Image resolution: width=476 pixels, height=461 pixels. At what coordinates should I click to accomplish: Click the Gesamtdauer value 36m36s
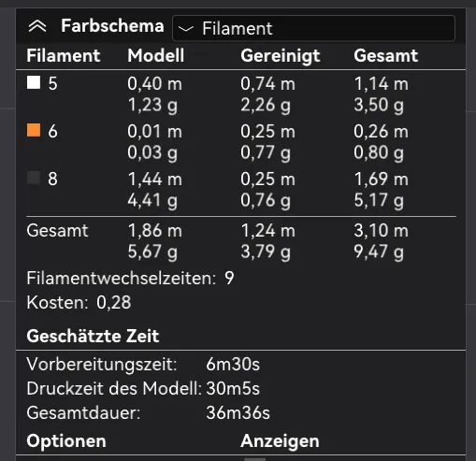point(238,412)
